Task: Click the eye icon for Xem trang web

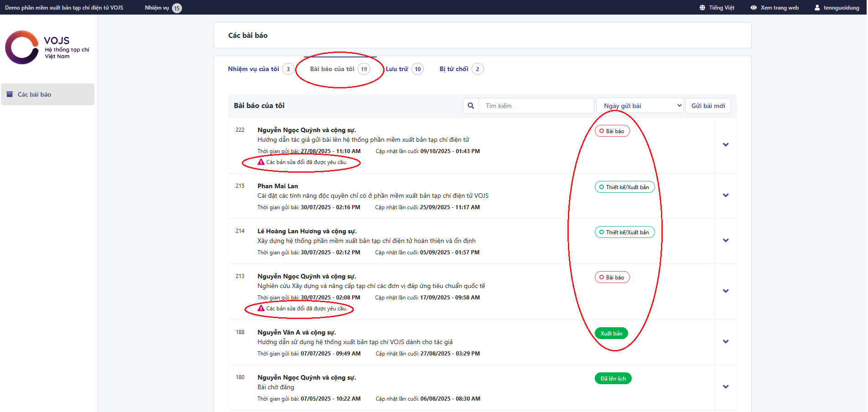Action: (x=754, y=8)
